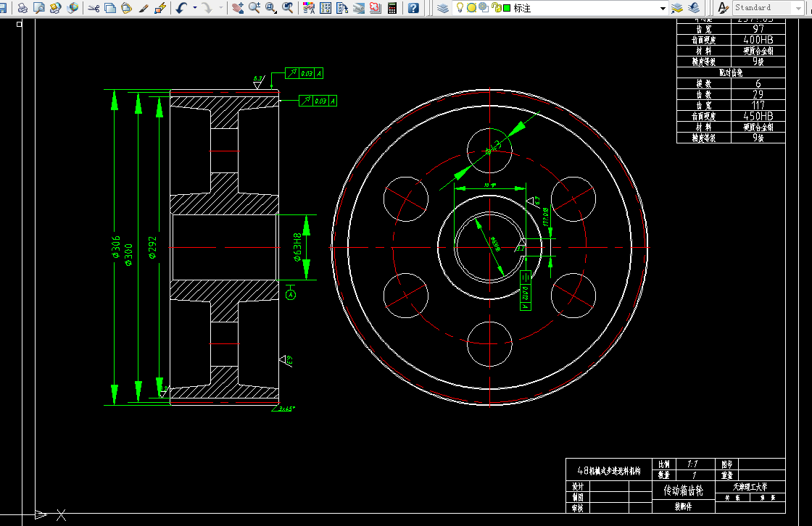Select the Φ306 dimension text
Screen dimensions: 812x526
point(116,247)
